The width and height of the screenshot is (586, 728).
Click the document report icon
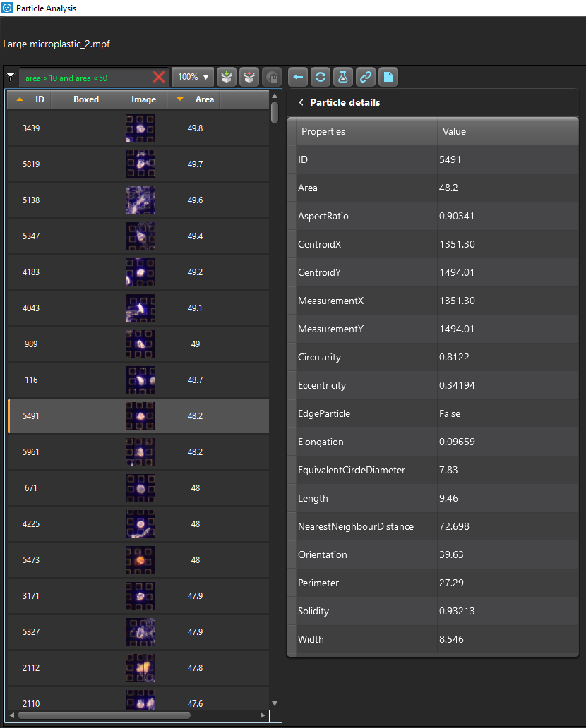[388, 77]
